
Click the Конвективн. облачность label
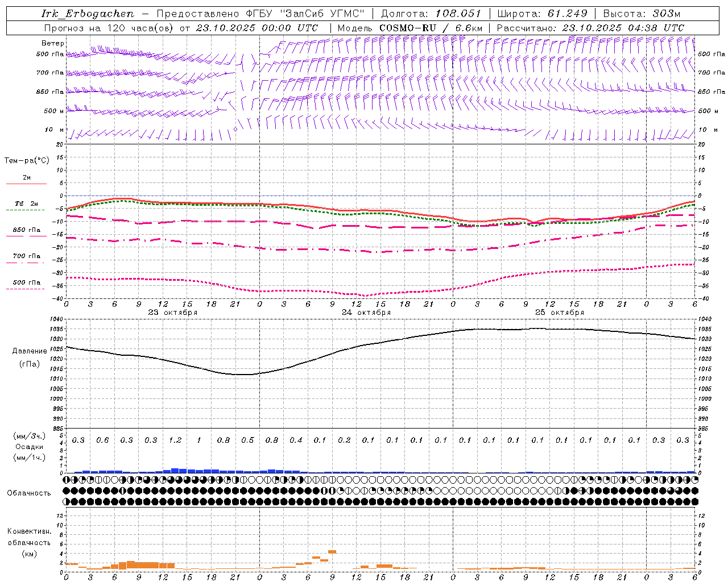click(x=29, y=537)
